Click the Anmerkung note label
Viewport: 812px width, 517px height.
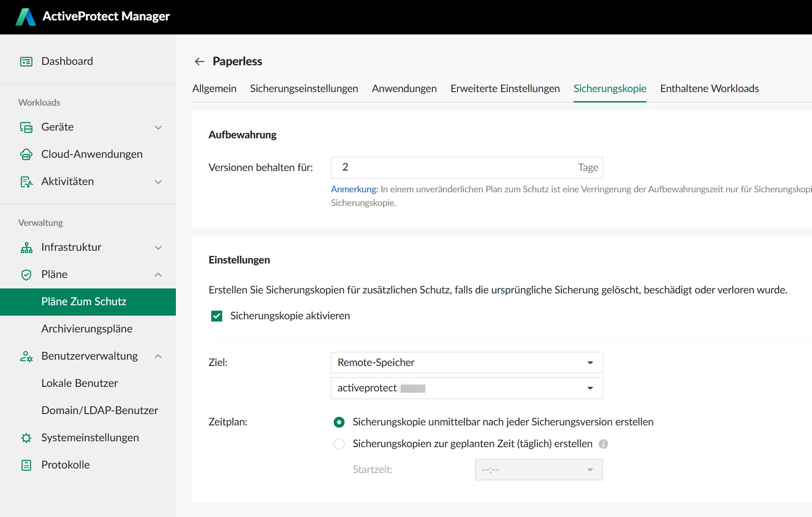354,190
